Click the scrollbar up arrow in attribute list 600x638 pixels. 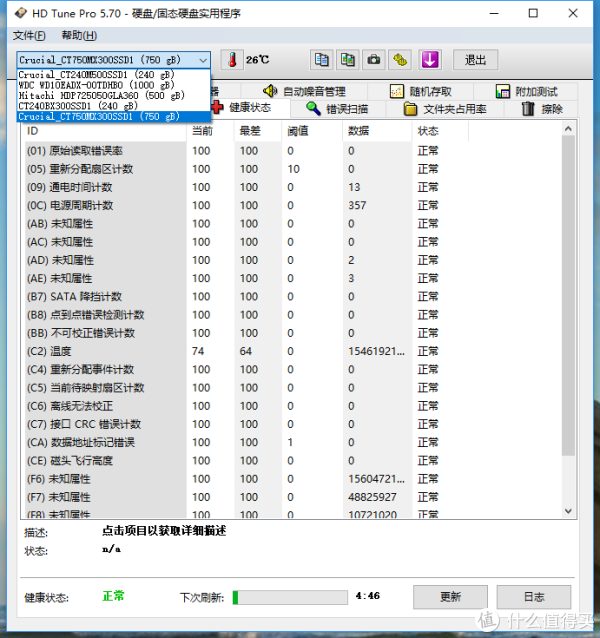pyautogui.click(x=568, y=129)
